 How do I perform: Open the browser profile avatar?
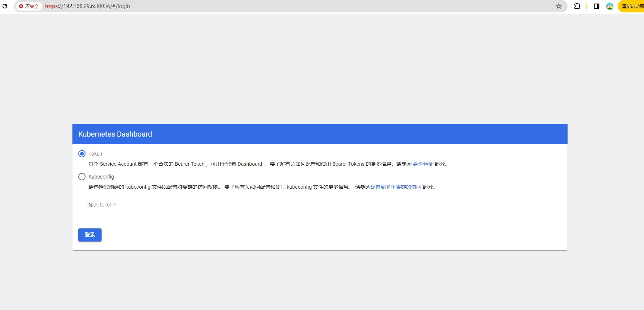pos(610,6)
